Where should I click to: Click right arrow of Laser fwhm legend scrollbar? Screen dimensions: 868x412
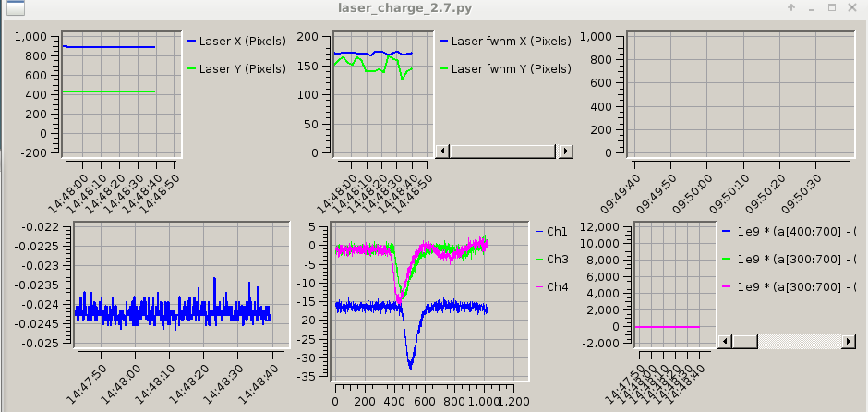566,151
